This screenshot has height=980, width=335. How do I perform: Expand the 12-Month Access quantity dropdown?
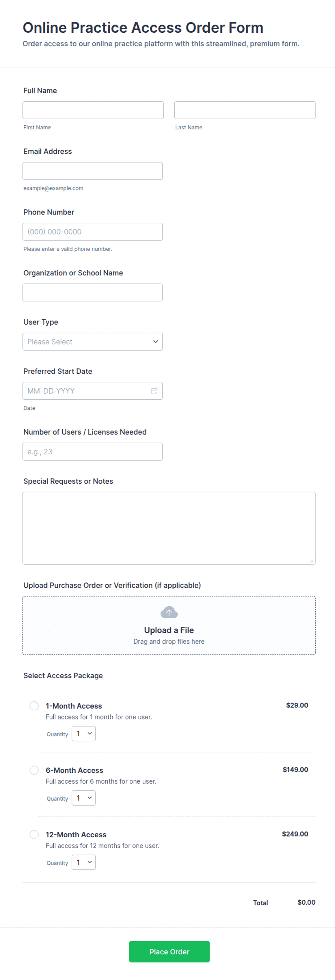click(84, 862)
